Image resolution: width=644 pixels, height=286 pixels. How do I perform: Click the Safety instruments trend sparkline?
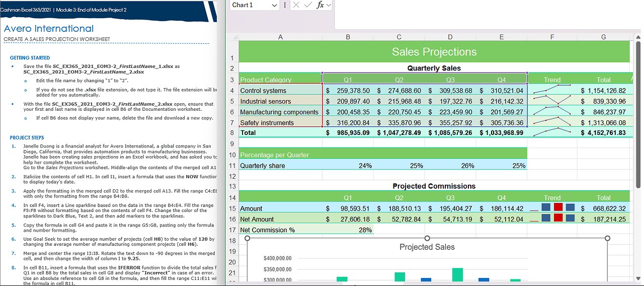click(x=552, y=122)
